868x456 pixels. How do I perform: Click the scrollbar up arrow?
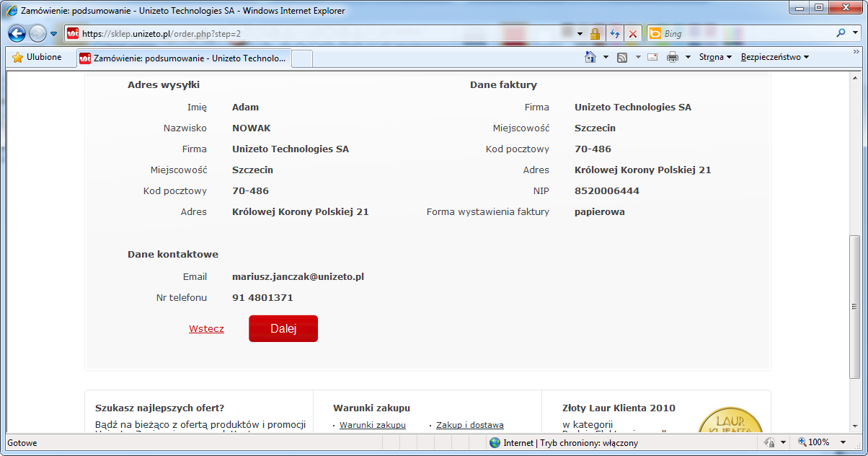pyautogui.click(x=856, y=77)
